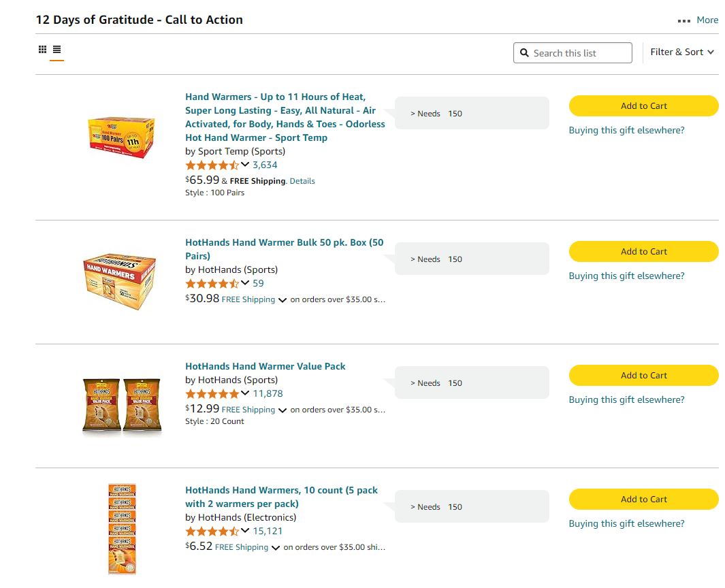The width and height of the screenshot is (725, 588).
Task: Add Sport Temp Hand Warmers to cart
Action: [x=643, y=106]
